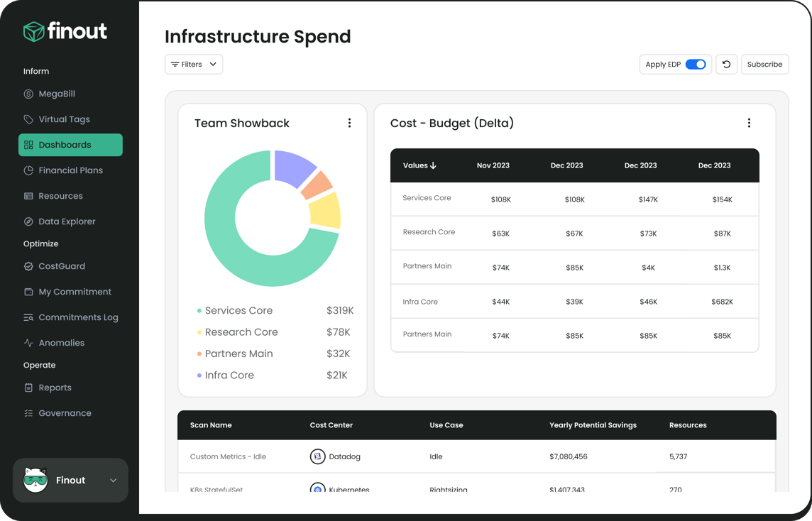Click the Virtual Tags tag icon

(28, 119)
